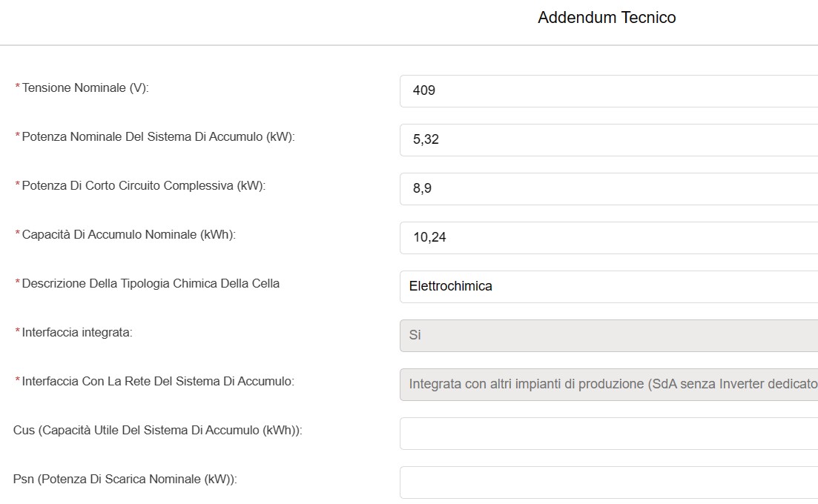
Task: Expand the 'Integrata con altri impianti' dropdown
Action: tap(608, 384)
